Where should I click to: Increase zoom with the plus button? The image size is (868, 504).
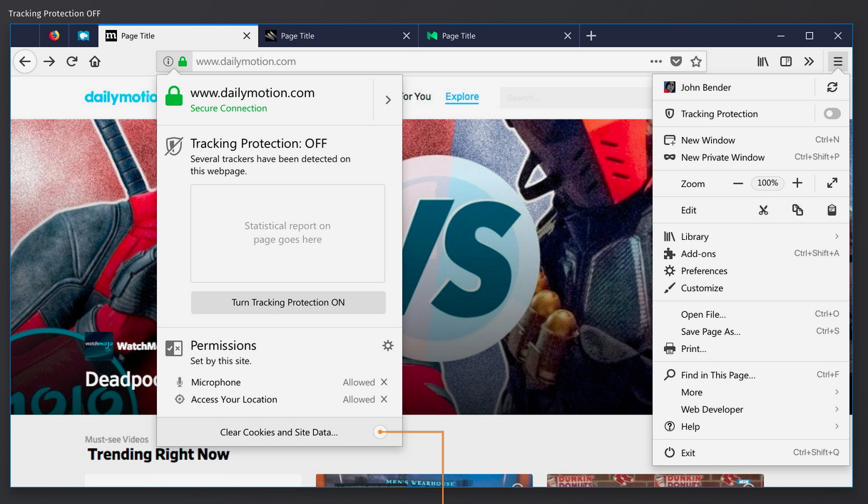click(x=797, y=183)
